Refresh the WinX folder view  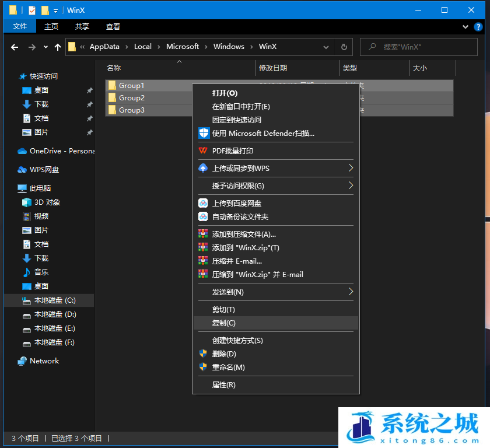[344, 47]
